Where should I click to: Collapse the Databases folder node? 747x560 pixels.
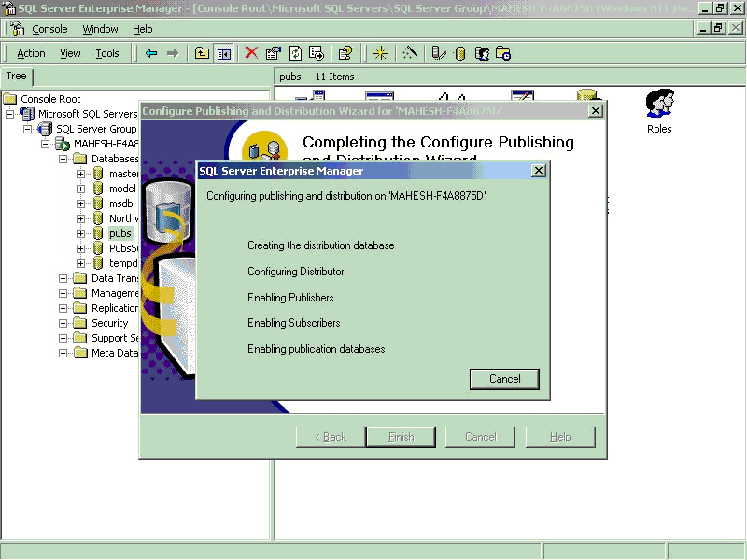(63, 159)
